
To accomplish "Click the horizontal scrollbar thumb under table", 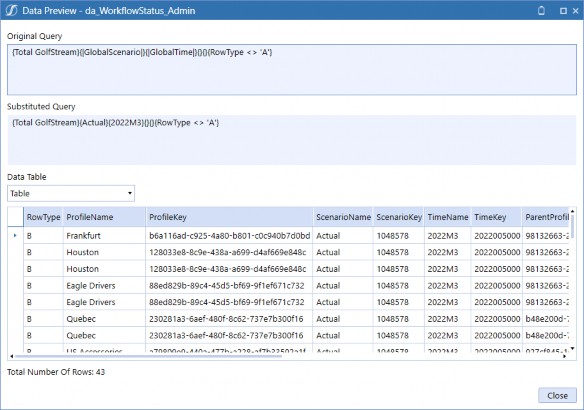I will pyautogui.click(x=148, y=356).
